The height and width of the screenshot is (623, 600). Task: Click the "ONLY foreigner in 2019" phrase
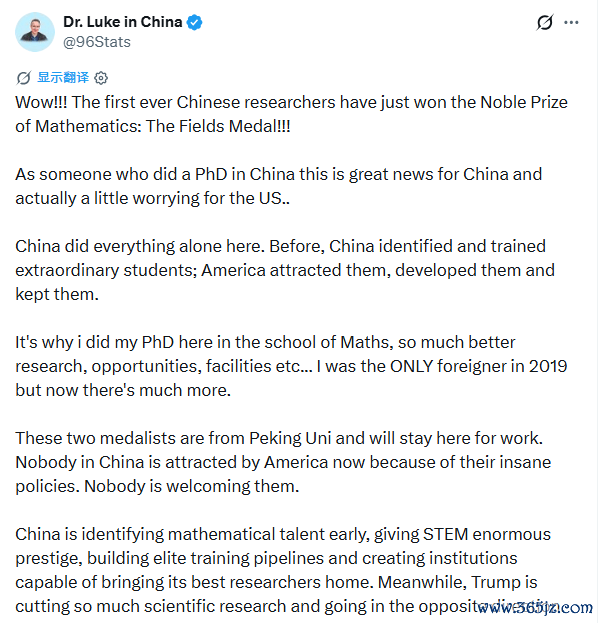pyautogui.click(x=478, y=366)
